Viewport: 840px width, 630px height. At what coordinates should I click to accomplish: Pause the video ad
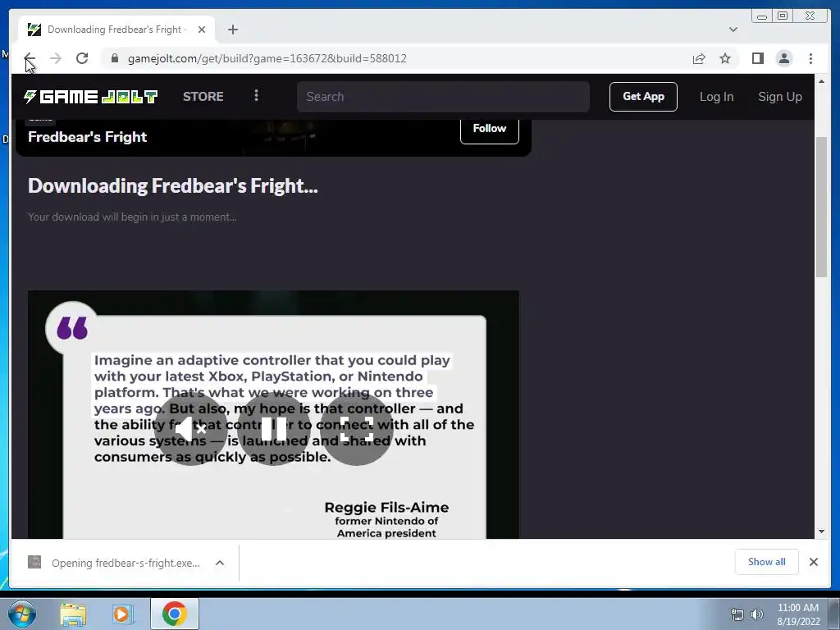tap(274, 428)
